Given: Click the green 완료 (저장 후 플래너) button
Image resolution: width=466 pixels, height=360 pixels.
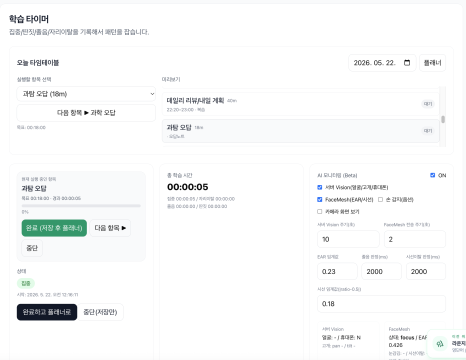Looking at the screenshot, I should 54,228.
